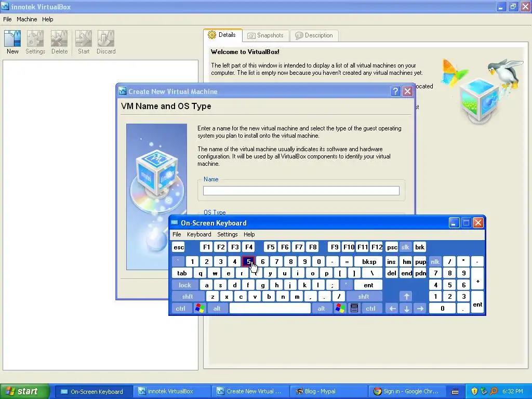The image size is (532, 399).
Task: Click the New virtual machine toolbar icon
Action: 12,42
